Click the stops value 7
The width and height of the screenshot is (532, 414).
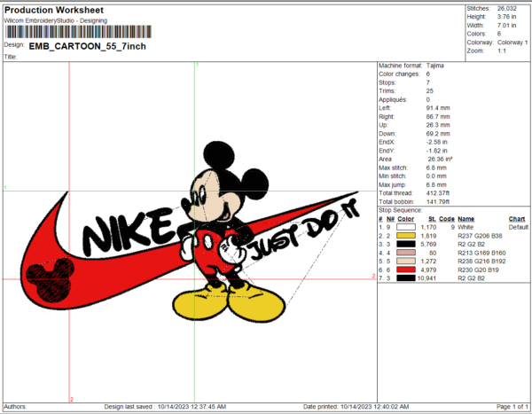pos(428,82)
